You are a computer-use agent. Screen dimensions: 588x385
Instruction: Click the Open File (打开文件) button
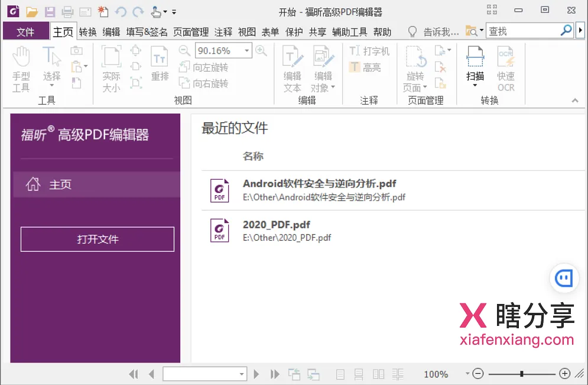(x=98, y=239)
